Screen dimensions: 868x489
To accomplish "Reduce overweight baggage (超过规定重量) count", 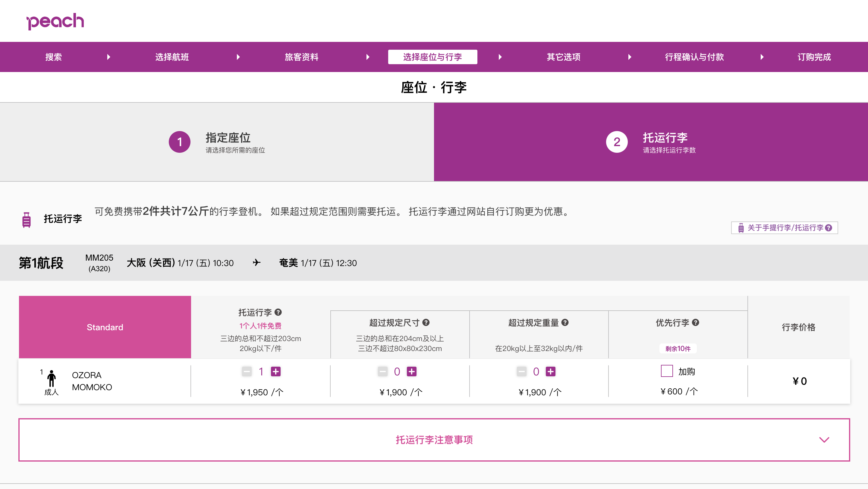I will pyautogui.click(x=522, y=371).
